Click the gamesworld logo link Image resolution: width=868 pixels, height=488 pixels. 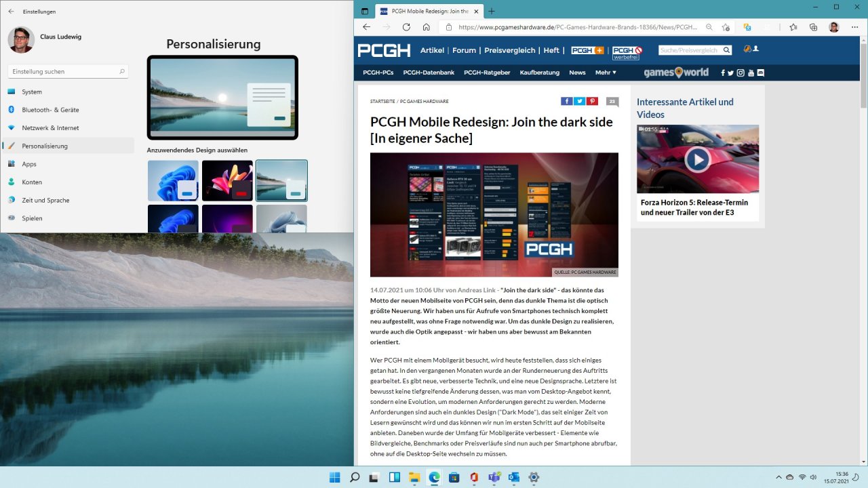(x=676, y=72)
